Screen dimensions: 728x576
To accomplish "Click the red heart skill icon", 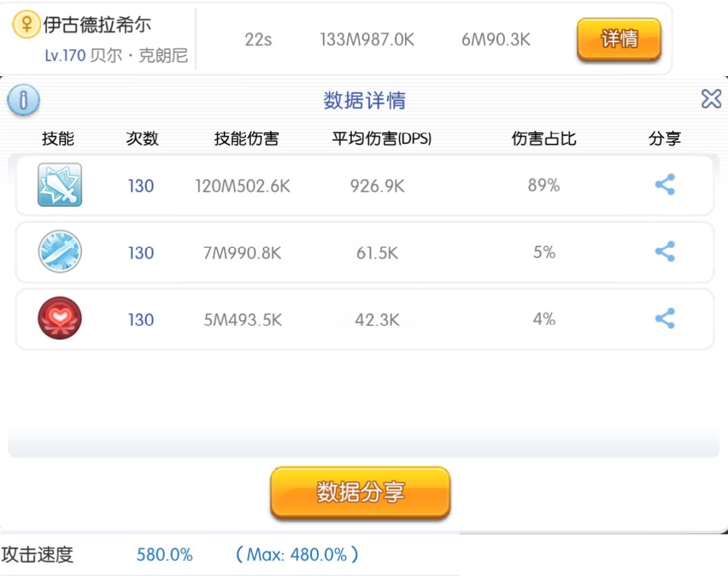I will click(x=60, y=318).
